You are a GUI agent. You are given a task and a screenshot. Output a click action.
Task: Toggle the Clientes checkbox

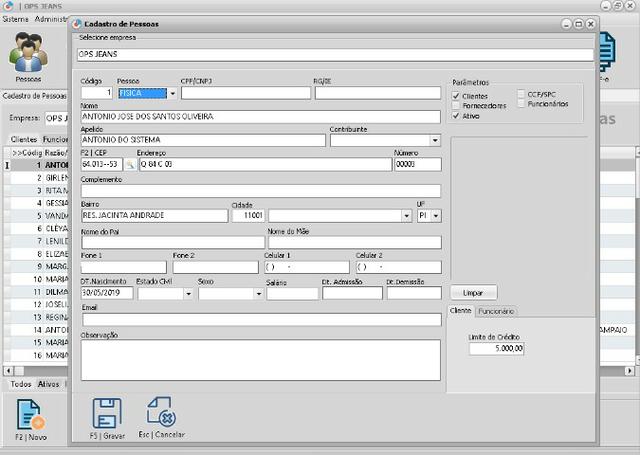[456, 96]
